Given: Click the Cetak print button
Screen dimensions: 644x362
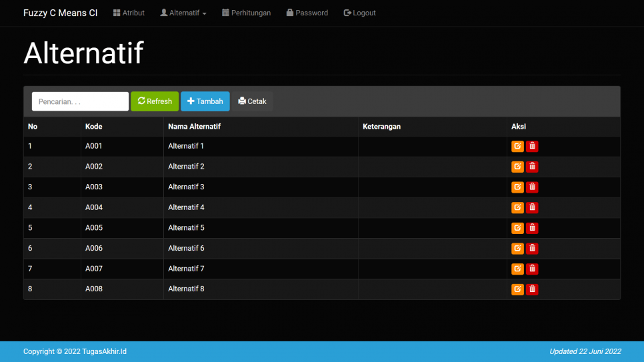Looking at the screenshot, I should (252, 101).
